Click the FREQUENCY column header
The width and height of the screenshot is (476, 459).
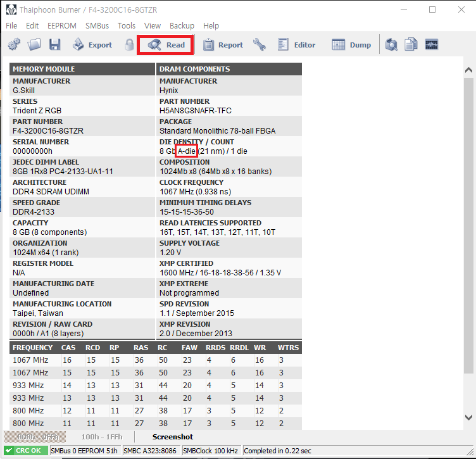click(33, 348)
